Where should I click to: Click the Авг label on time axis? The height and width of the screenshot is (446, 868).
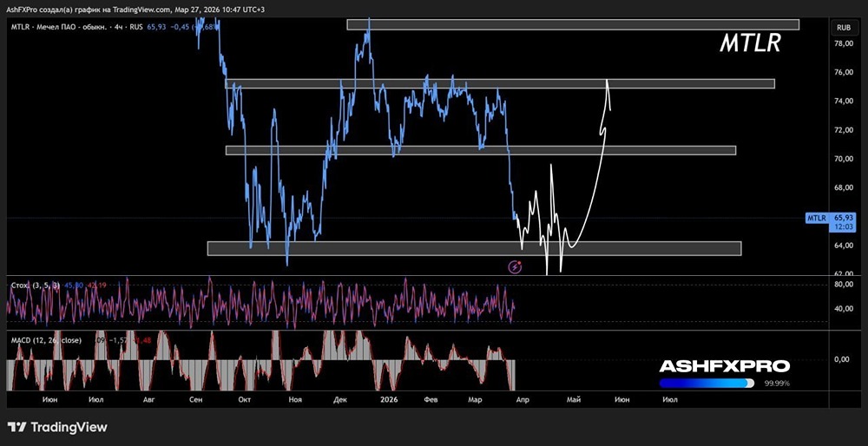(x=148, y=399)
